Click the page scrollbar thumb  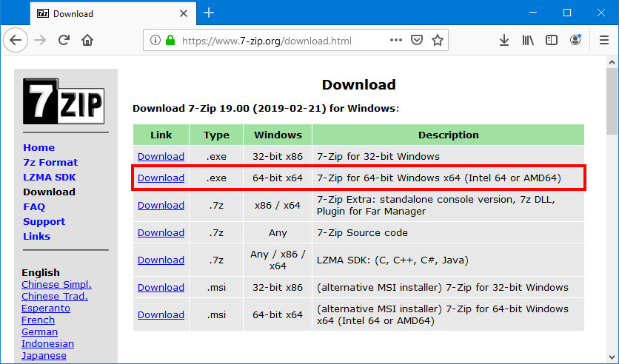click(612, 101)
